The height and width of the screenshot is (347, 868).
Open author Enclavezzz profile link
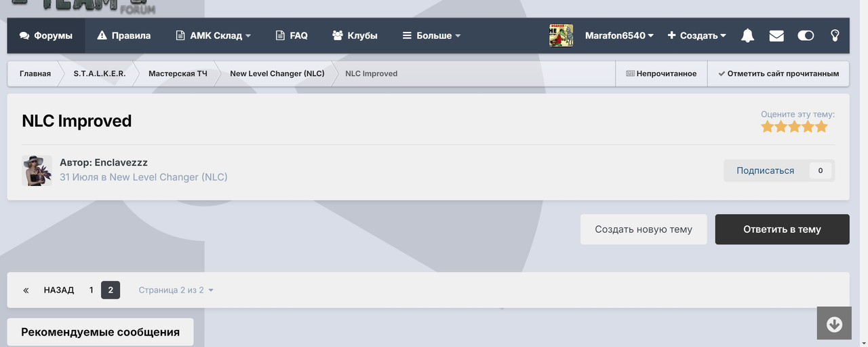click(x=121, y=163)
